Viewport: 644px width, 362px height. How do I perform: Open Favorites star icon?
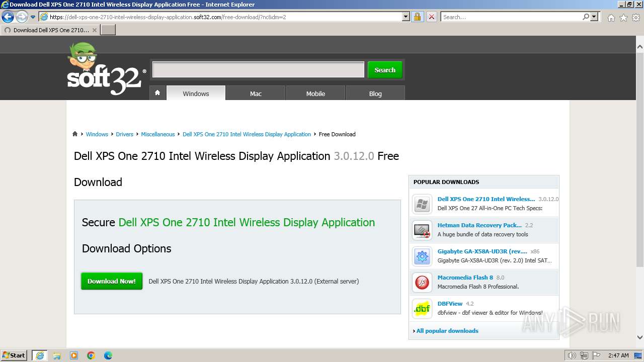click(623, 18)
